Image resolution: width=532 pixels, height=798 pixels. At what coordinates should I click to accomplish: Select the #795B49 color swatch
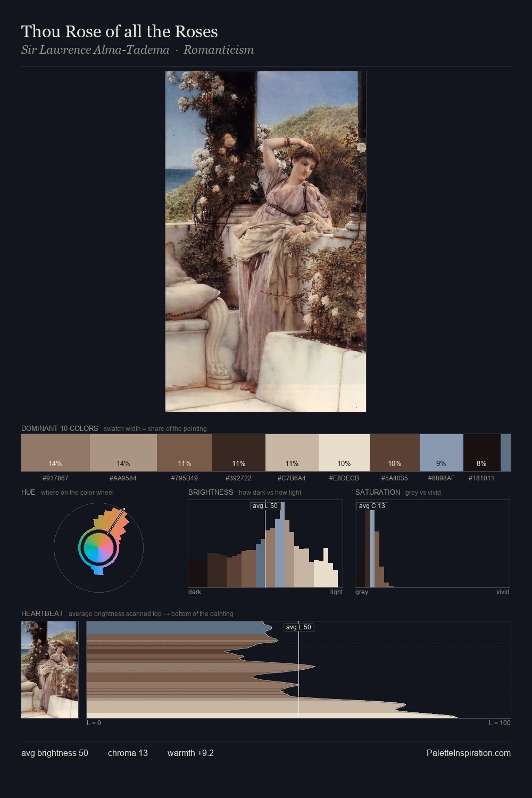[x=185, y=453]
